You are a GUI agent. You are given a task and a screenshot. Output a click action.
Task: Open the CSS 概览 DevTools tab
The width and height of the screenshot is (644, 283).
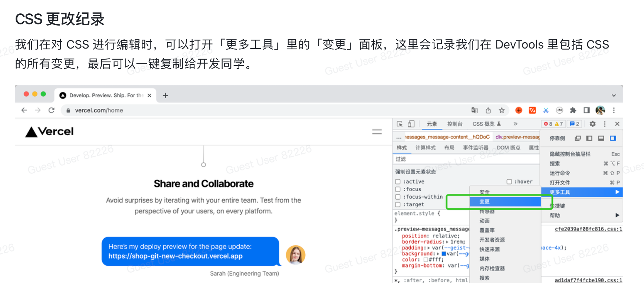click(x=486, y=124)
